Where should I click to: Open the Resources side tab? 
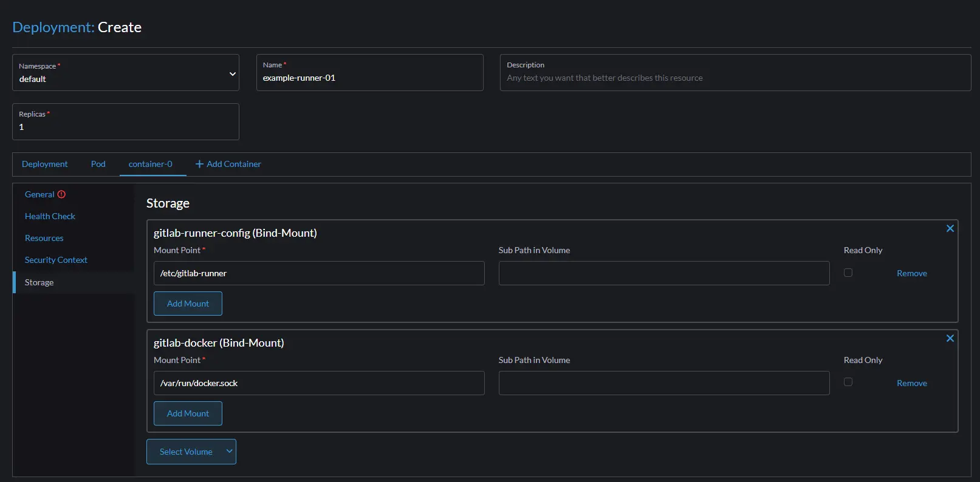pos(44,238)
